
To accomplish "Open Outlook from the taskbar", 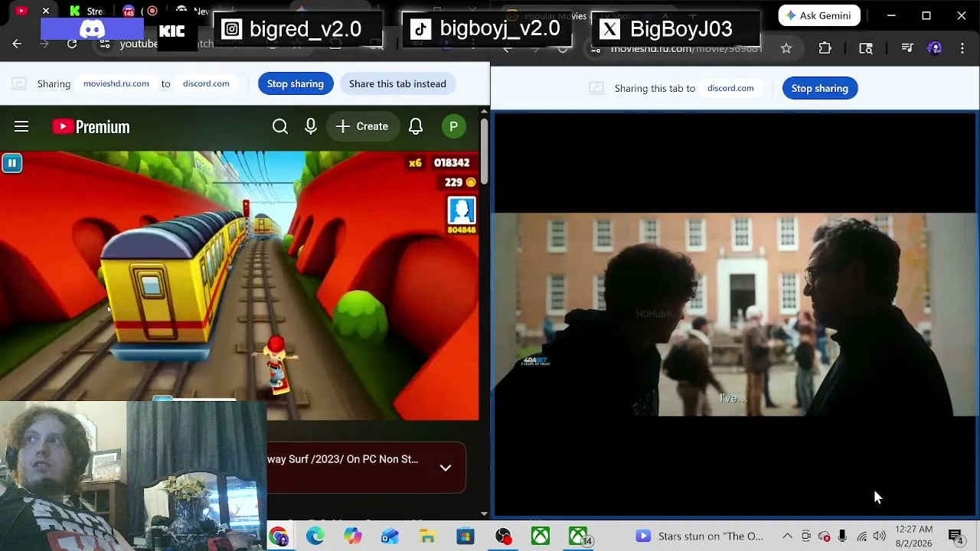I will (390, 536).
